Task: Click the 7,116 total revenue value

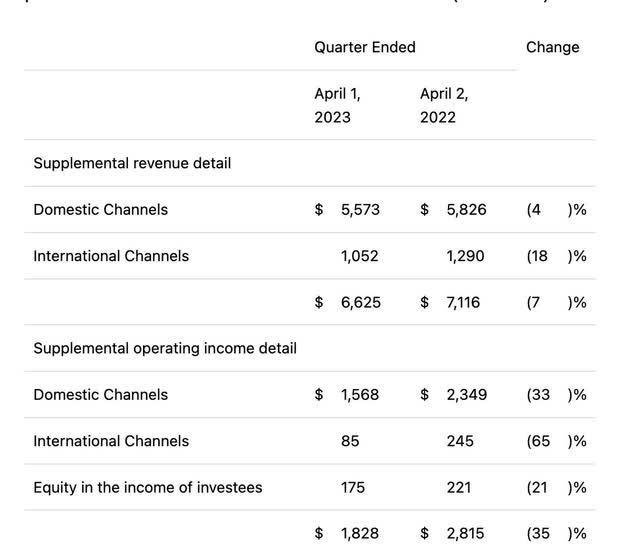Action: click(465, 302)
